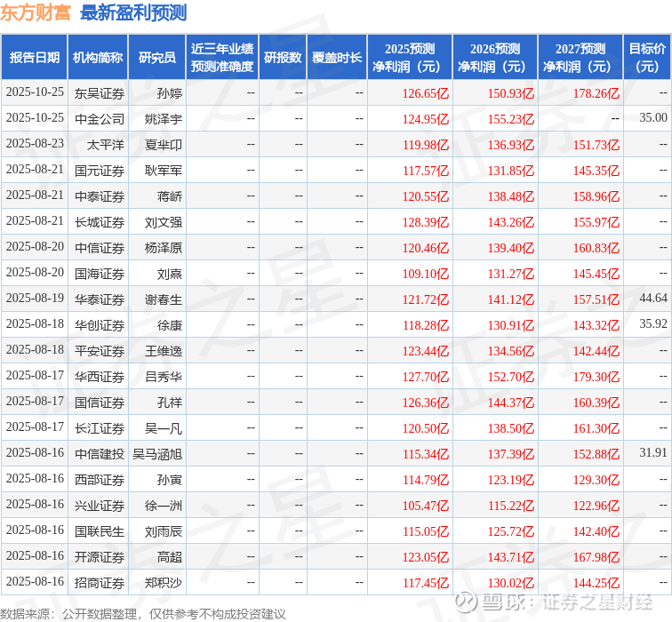
Task: Click target price 31.91
Action: click(653, 452)
